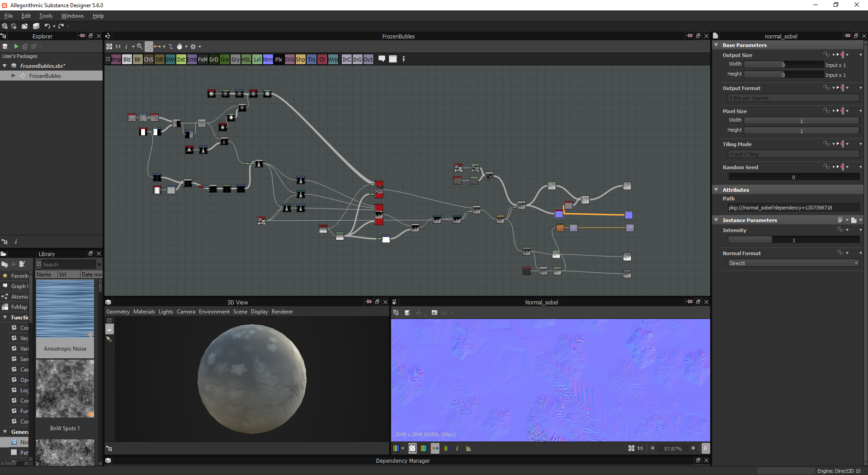Save package using Explorer floppy icon
Screen dimensions: 868x475
tap(5, 47)
